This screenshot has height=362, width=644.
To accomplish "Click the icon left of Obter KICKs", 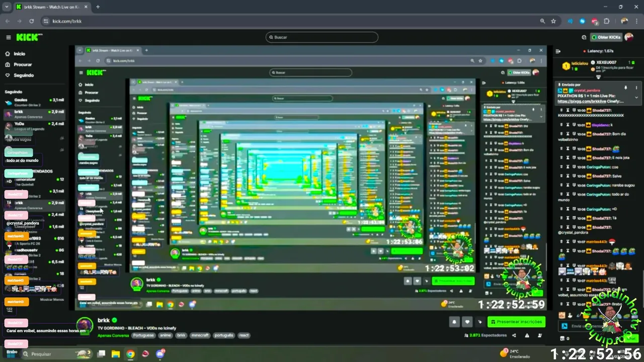I will [x=584, y=37].
